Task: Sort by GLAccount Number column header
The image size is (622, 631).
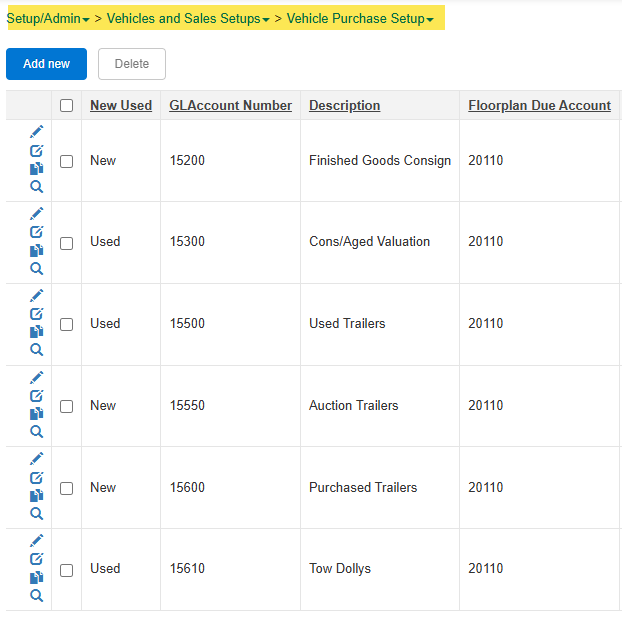Action: pyautogui.click(x=231, y=105)
